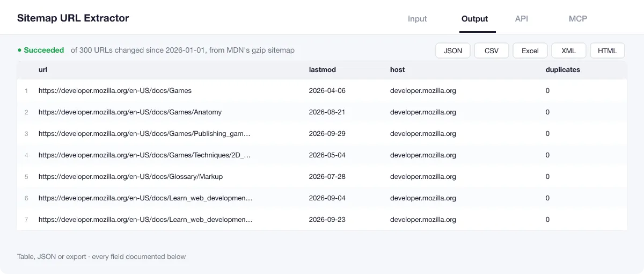Screen dimensions: 644x274
Task: Click lastmod date 2026-09-04
Action: pyautogui.click(x=327, y=198)
